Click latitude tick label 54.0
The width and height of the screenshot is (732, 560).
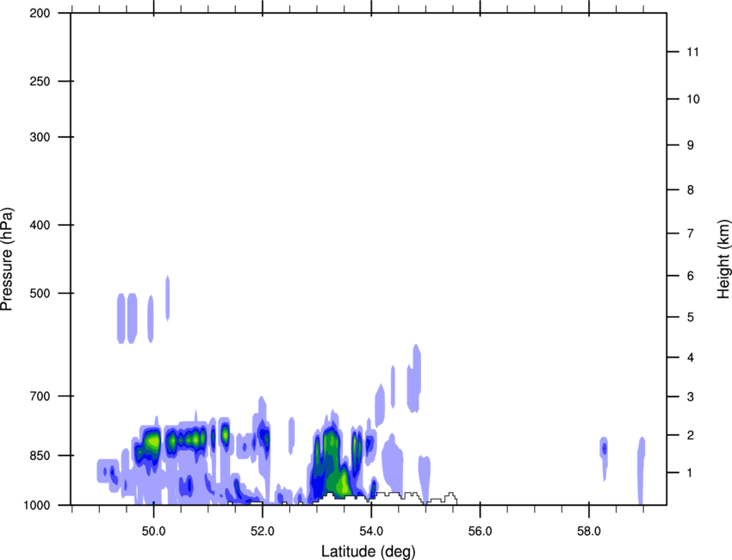372,532
